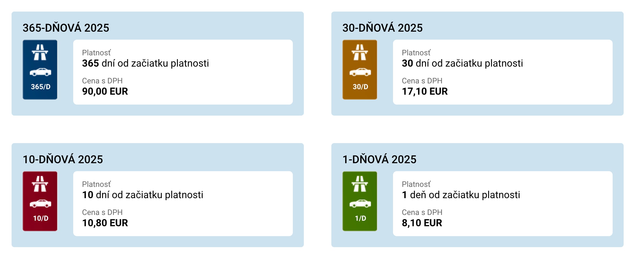
Task: Click the Platnosť label in the 365-day card
Action: pos(96,53)
